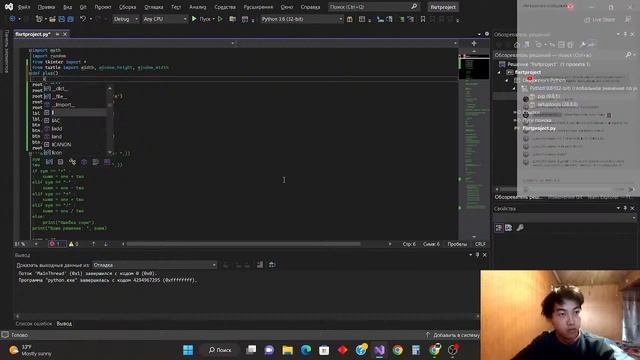640x360 pixels.
Task: Switch to Список ошибок tab
Action: pos(34,324)
